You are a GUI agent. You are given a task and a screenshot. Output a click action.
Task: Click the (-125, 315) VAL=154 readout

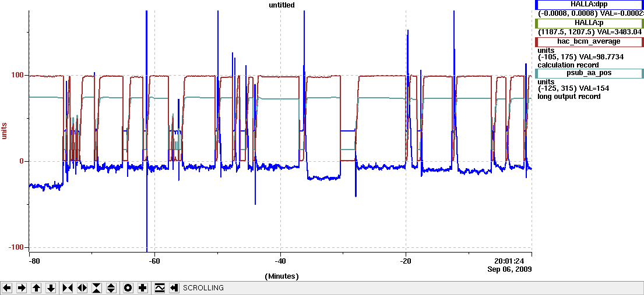573,88
